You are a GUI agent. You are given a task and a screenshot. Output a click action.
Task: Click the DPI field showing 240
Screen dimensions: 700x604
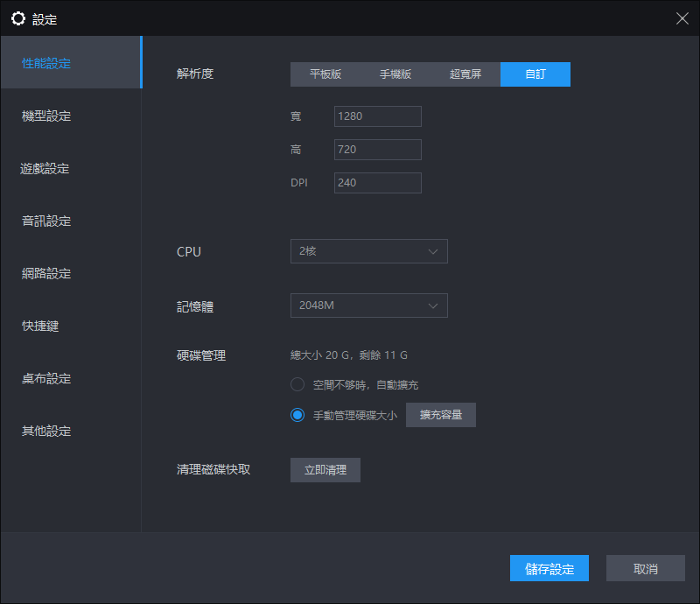coord(377,183)
